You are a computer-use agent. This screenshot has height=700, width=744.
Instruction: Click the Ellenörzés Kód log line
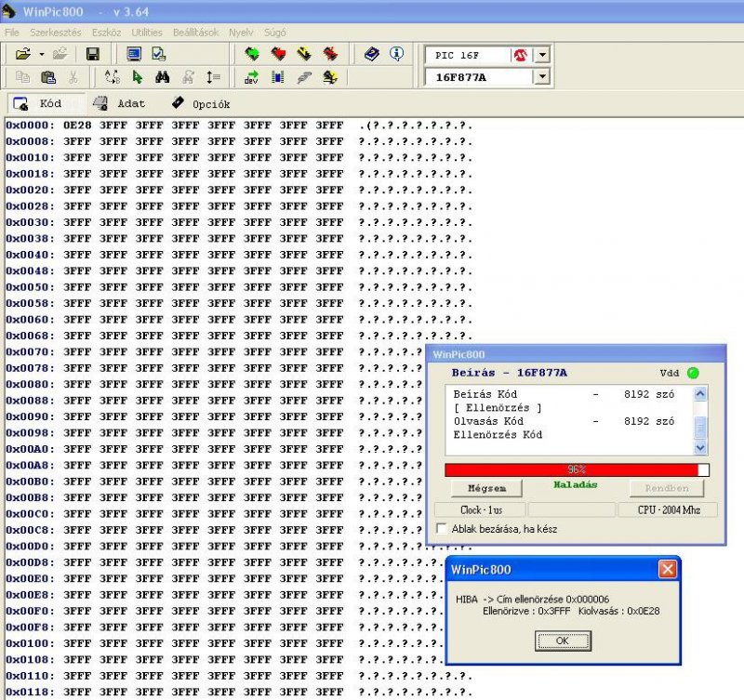tap(498, 435)
